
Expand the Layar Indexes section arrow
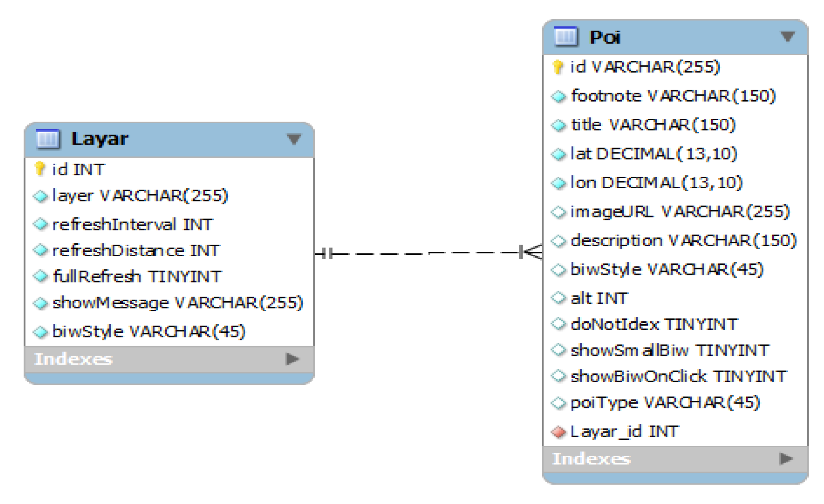click(292, 359)
